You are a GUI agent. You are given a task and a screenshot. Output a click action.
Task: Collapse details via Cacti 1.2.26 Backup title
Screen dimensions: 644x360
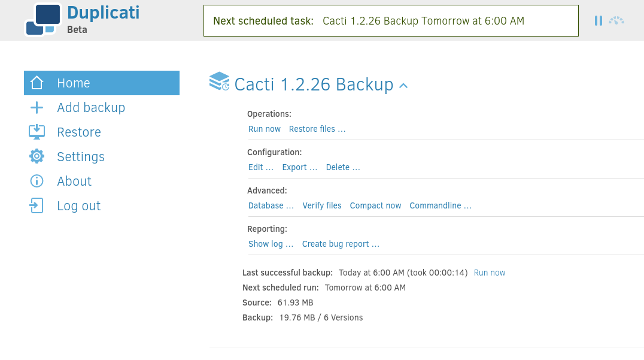point(314,84)
